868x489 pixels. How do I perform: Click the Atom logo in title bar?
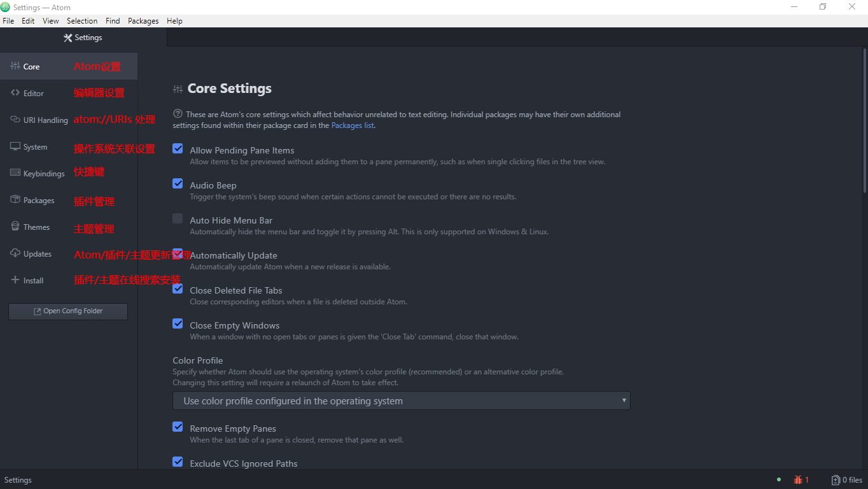click(x=6, y=7)
